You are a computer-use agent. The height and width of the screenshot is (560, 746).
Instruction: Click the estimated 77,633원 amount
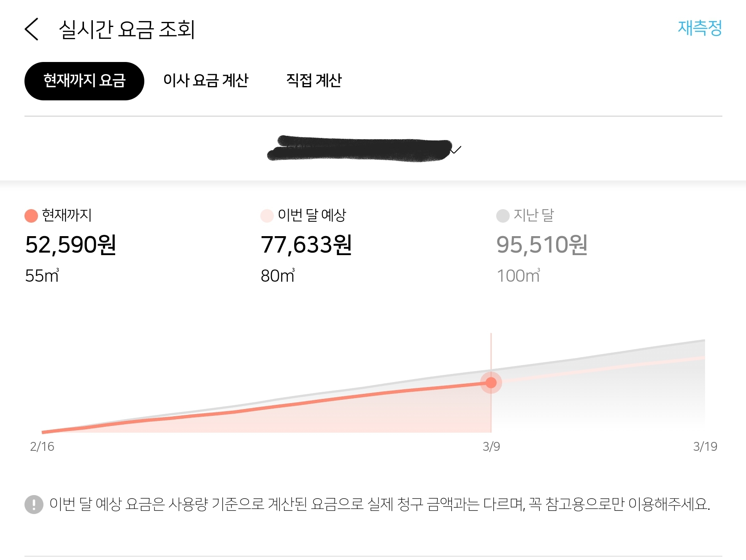coord(306,245)
